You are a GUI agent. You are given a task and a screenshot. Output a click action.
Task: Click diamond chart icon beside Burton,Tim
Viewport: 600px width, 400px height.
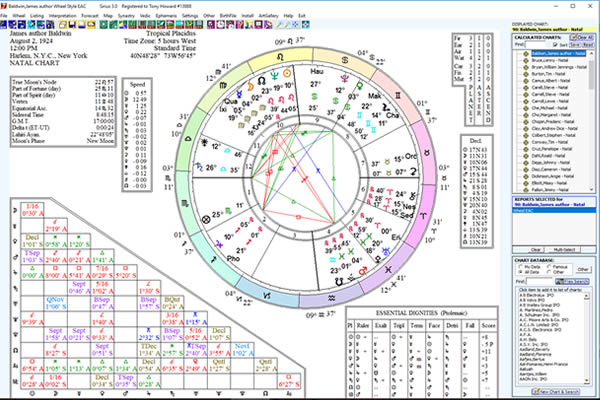coord(526,74)
